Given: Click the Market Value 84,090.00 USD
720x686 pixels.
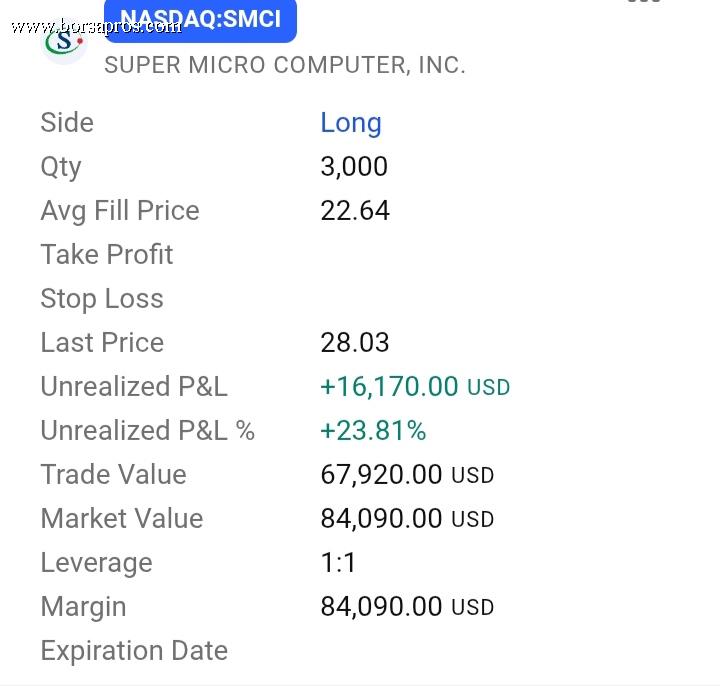Looking at the screenshot, I should click(407, 518).
